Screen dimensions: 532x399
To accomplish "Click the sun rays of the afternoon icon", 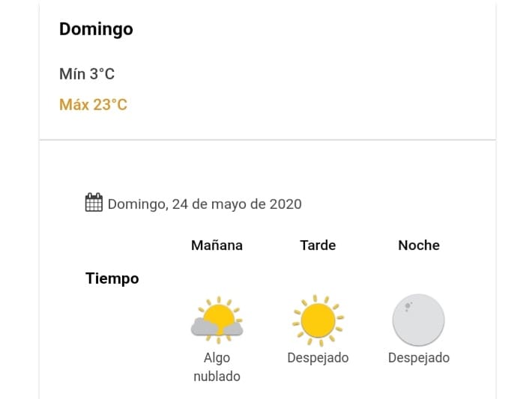I will 315,299.
